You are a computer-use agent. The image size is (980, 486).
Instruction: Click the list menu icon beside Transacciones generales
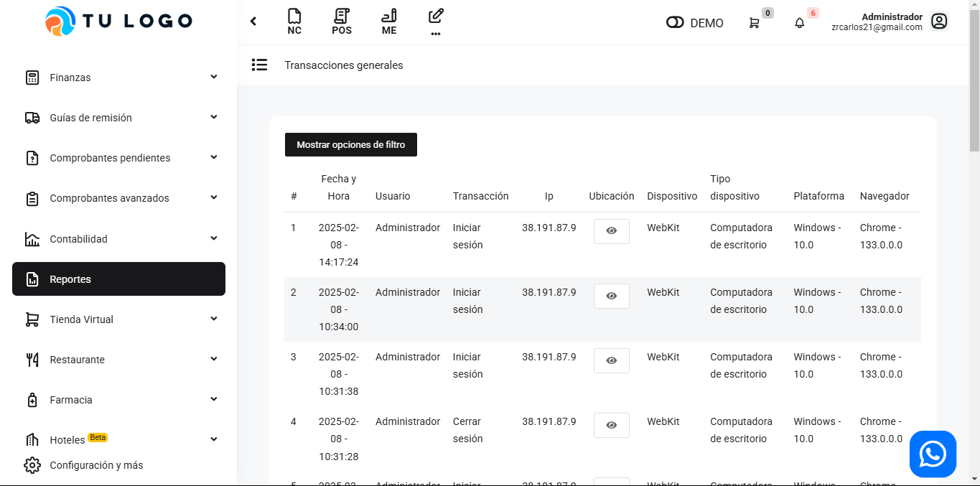[259, 65]
